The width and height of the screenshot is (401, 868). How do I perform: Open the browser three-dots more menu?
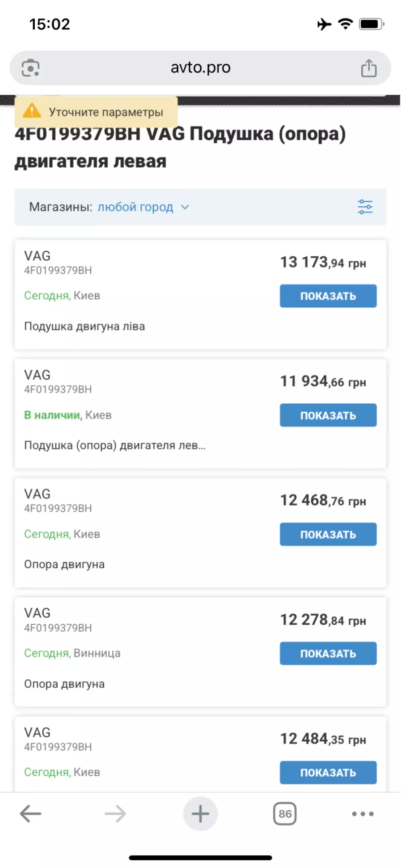[x=363, y=814]
